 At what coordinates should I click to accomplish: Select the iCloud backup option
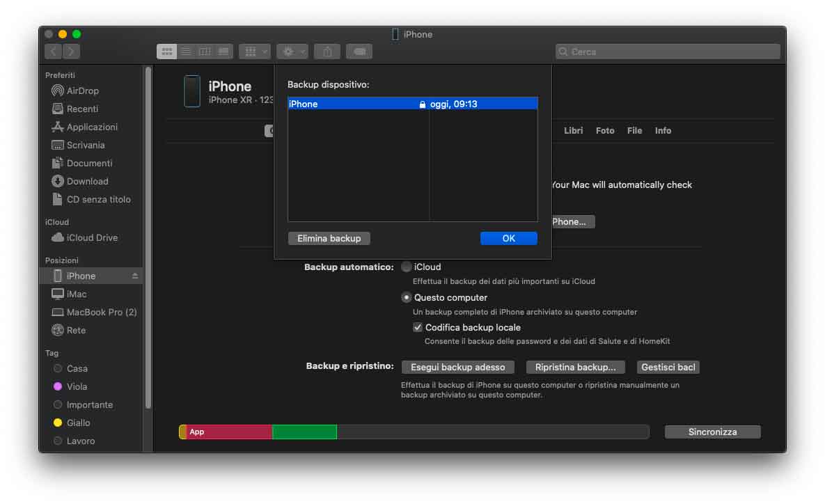click(406, 267)
